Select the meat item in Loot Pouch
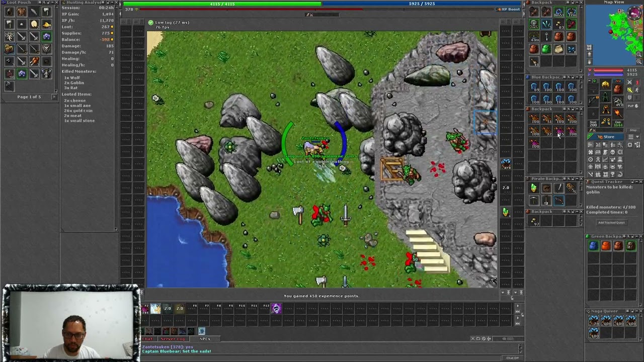Viewport: 644px width, 362px height. tap(34, 61)
